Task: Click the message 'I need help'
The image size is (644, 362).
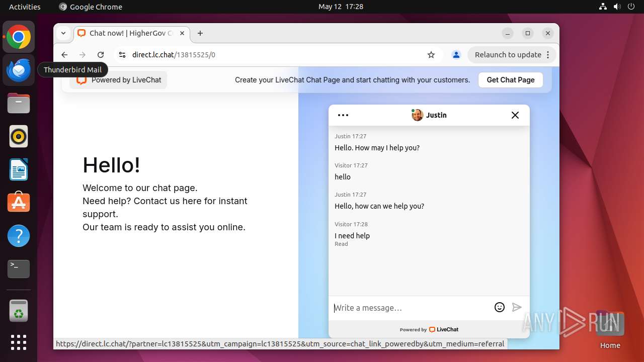Action: tap(352, 236)
